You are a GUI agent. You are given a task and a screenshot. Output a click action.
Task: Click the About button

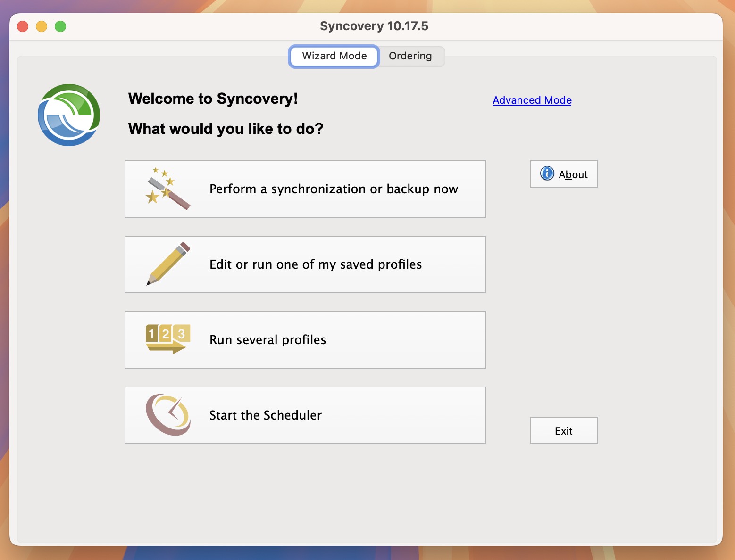564,174
